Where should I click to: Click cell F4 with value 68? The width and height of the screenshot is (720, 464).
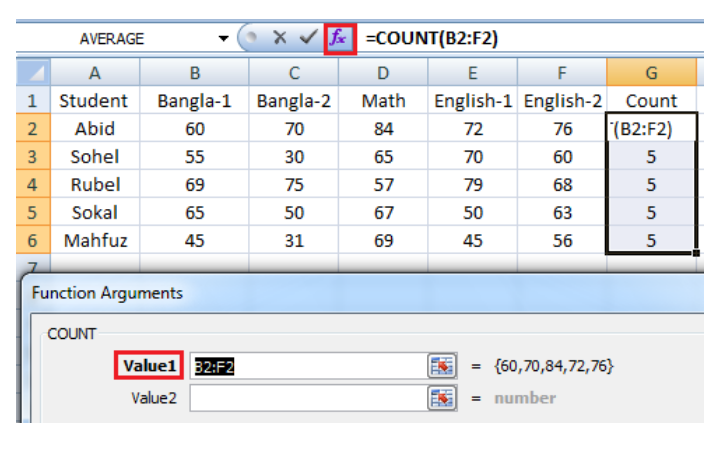[563, 185]
